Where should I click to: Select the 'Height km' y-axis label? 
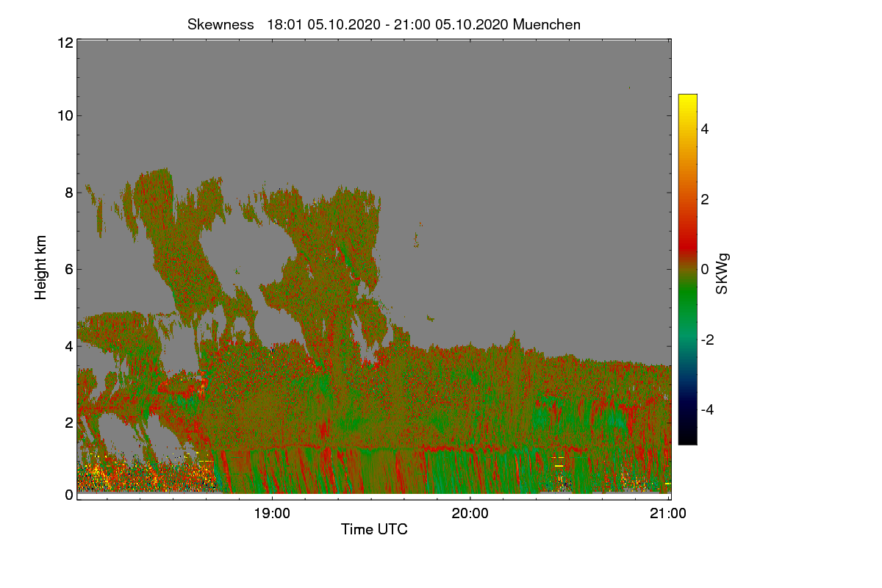tap(41, 268)
